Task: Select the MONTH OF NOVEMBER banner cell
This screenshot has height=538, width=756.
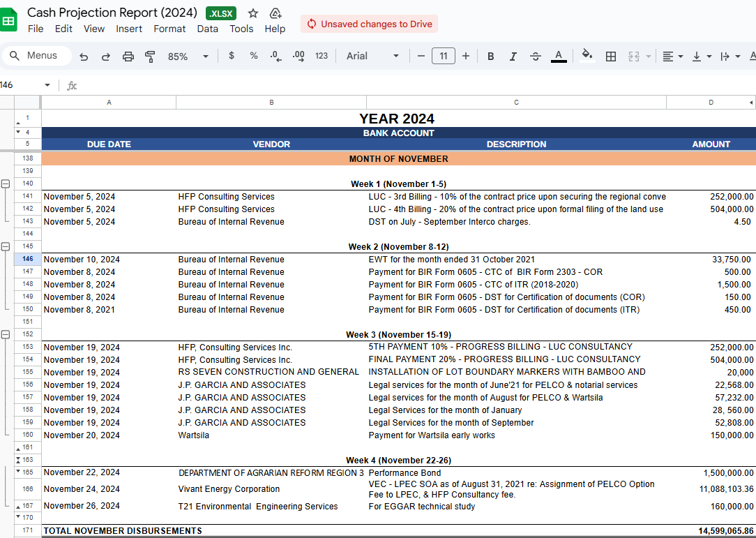Action: [x=399, y=158]
